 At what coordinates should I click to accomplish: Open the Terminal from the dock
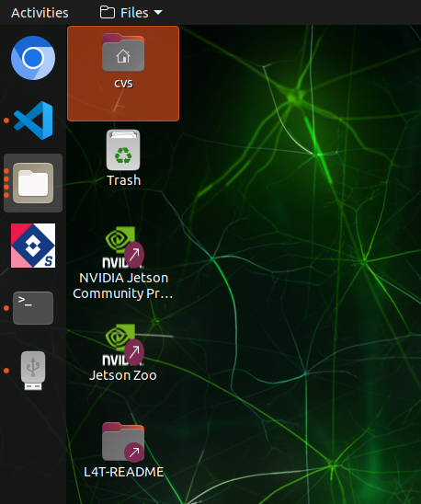tap(33, 308)
